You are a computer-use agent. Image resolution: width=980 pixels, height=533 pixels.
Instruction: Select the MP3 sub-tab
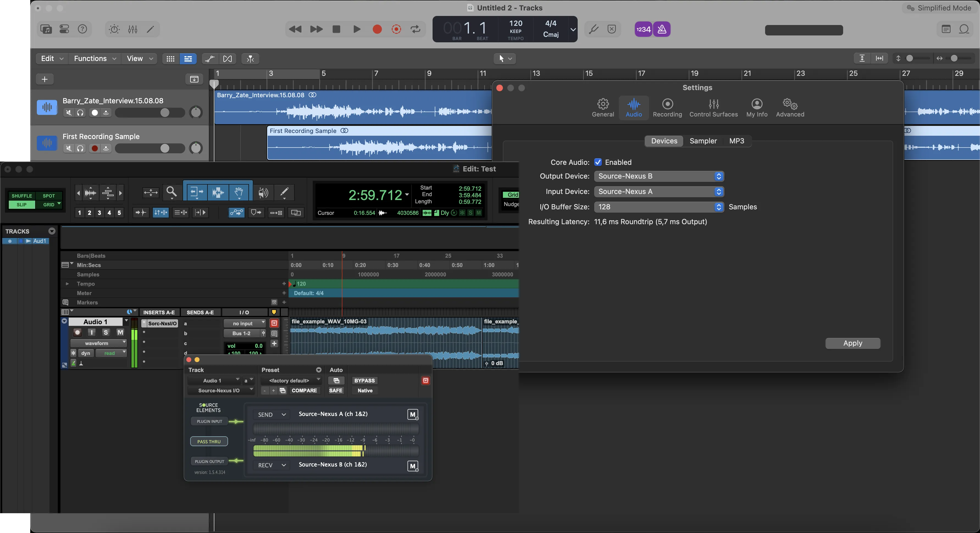737,141
